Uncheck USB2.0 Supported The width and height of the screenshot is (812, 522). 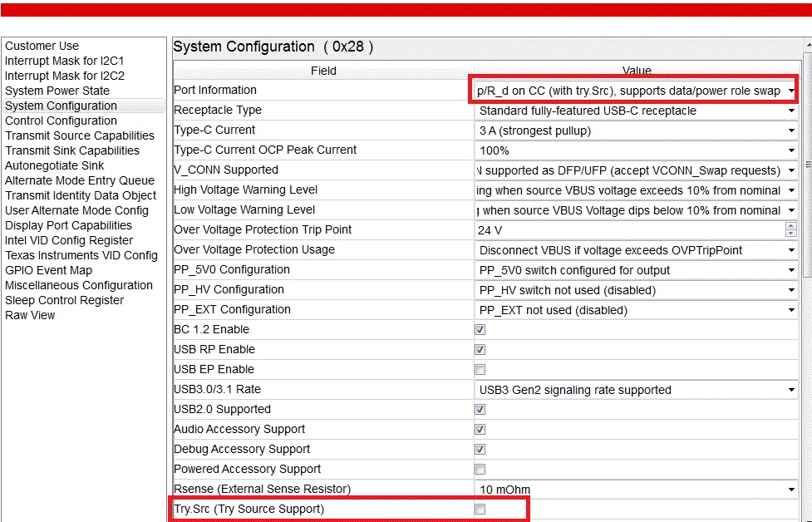(480, 409)
